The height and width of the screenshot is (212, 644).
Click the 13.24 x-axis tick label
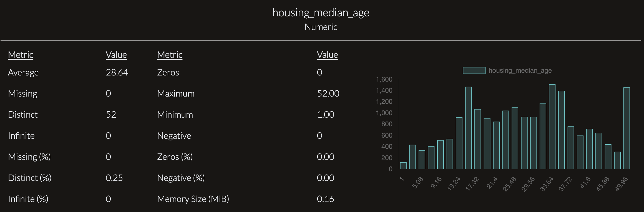pos(454,184)
